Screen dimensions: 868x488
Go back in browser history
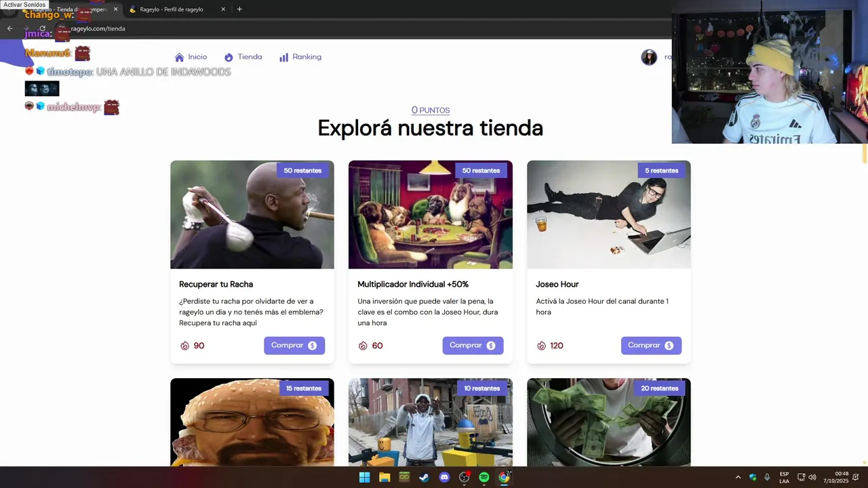coord(9,28)
